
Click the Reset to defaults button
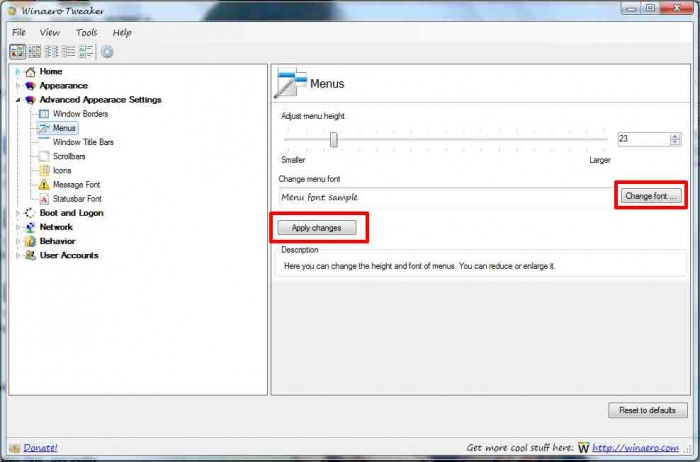(x=648, y=410)
